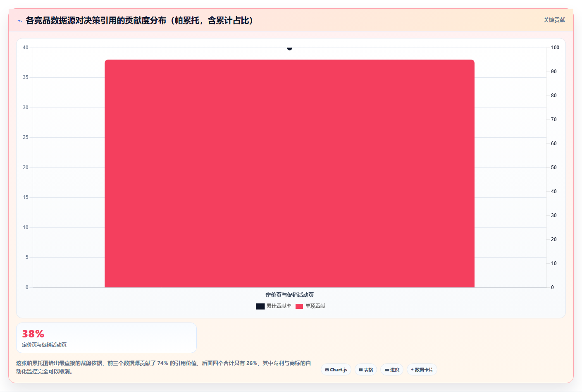Click the dark 累计贡献率 legend color box

[260, 306]
